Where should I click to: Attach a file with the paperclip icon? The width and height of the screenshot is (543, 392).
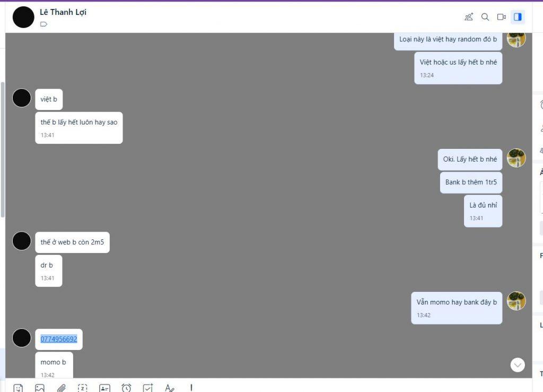(x=61, y=388)
